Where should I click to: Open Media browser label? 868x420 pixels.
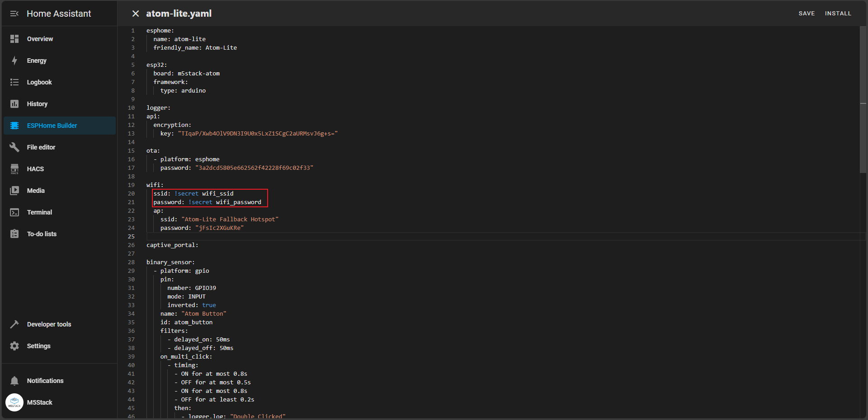point(36,191)
